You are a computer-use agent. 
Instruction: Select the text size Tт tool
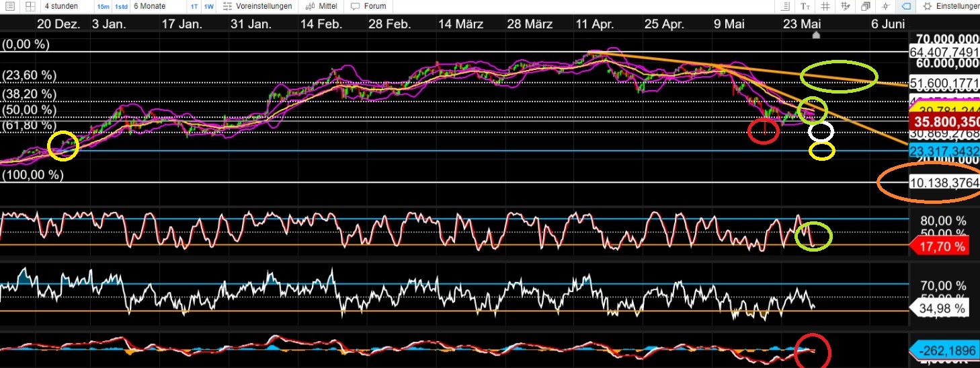805,6
